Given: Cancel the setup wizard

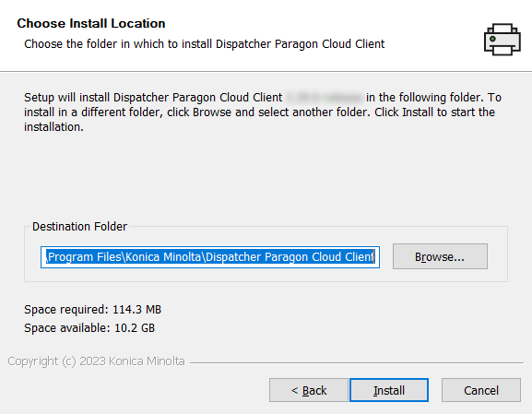Looking at the screenshot, I should pos(481,390).
